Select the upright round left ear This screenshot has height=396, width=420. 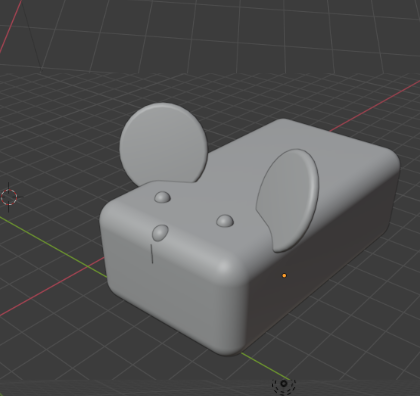click(163, 143)
